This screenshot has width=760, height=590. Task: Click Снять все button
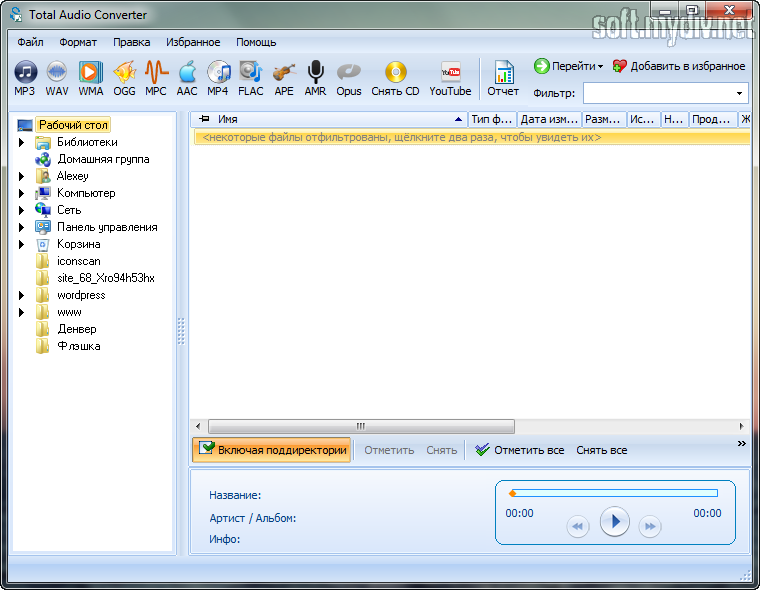(602, 450)
